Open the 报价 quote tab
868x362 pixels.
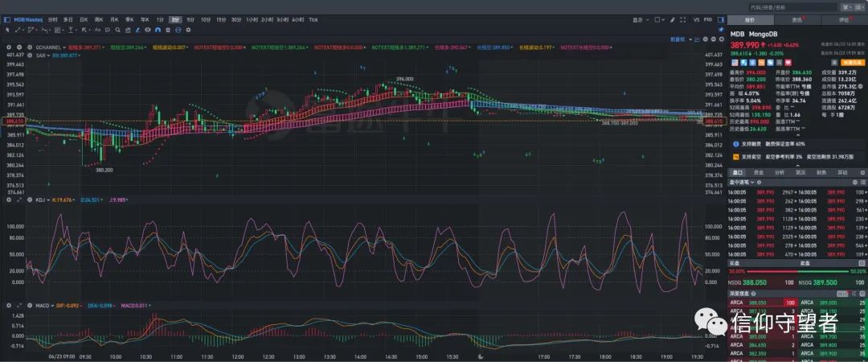[751, 20]
